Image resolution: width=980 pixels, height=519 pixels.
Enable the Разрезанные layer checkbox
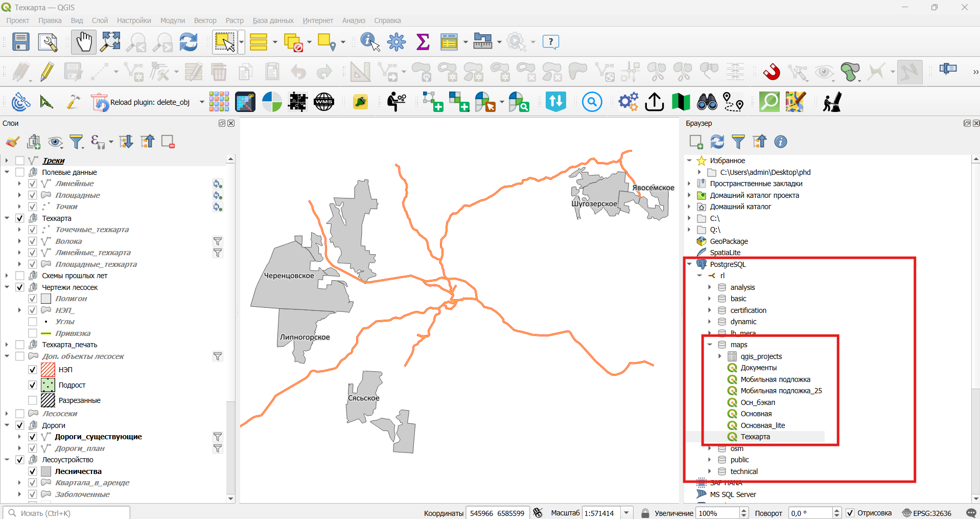[x=33, y=400]
